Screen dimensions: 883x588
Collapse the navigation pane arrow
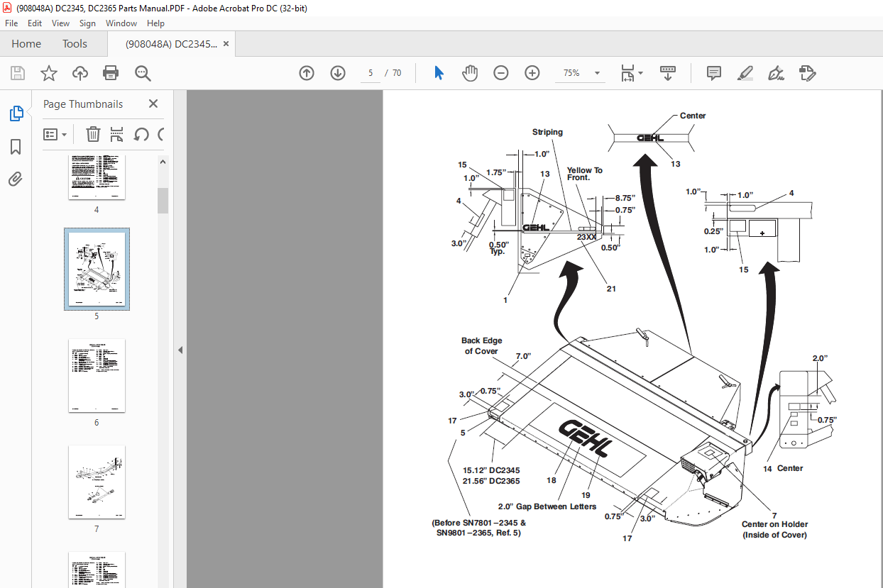[180, 350]
